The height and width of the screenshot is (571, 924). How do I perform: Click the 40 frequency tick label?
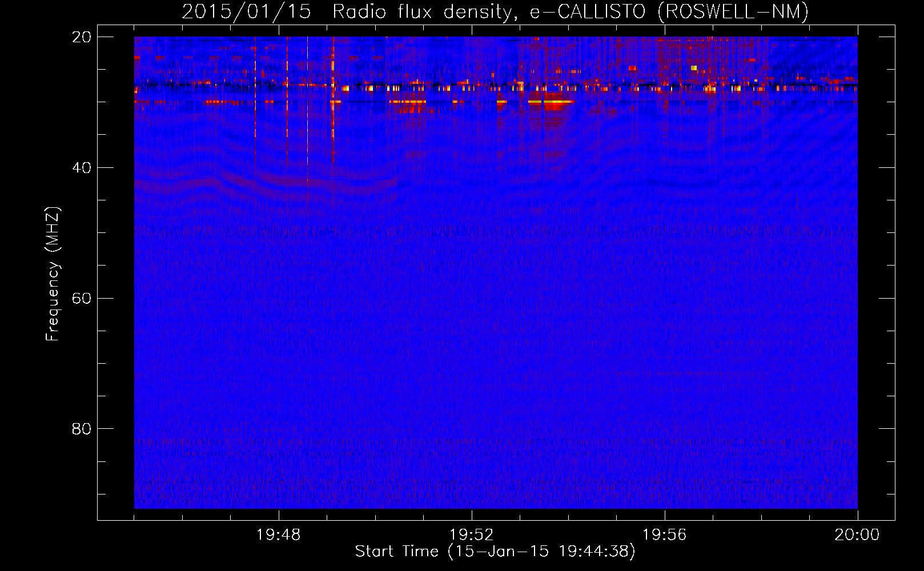(82, 168)
